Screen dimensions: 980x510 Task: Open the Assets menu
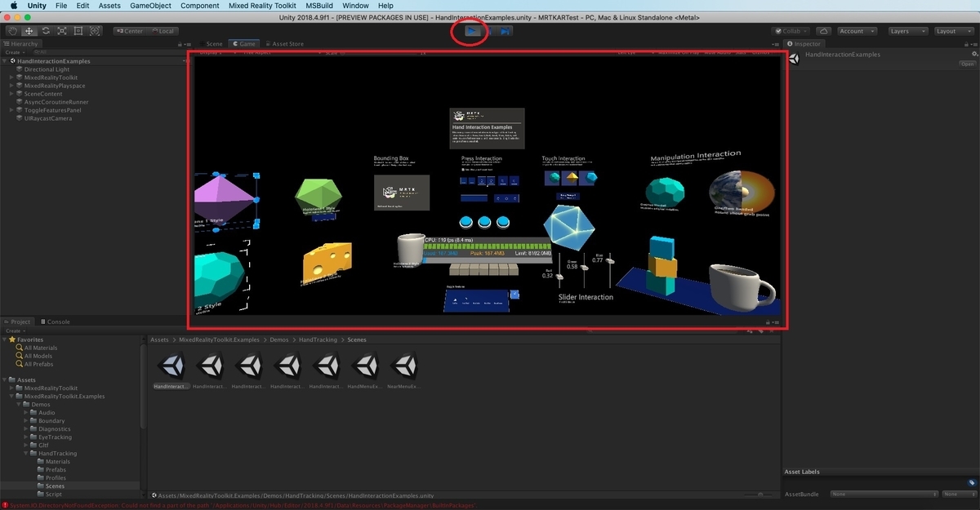[109, 6]
